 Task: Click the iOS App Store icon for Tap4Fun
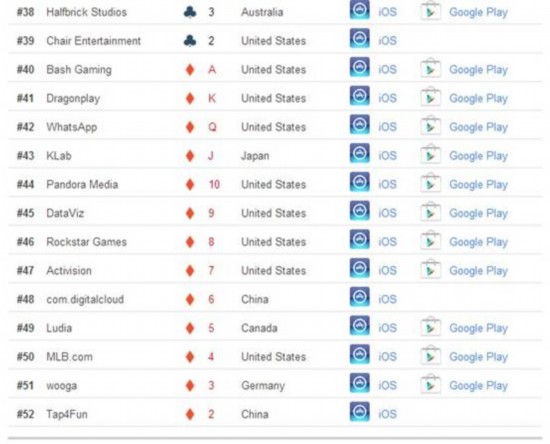click(x=360, y=411)
